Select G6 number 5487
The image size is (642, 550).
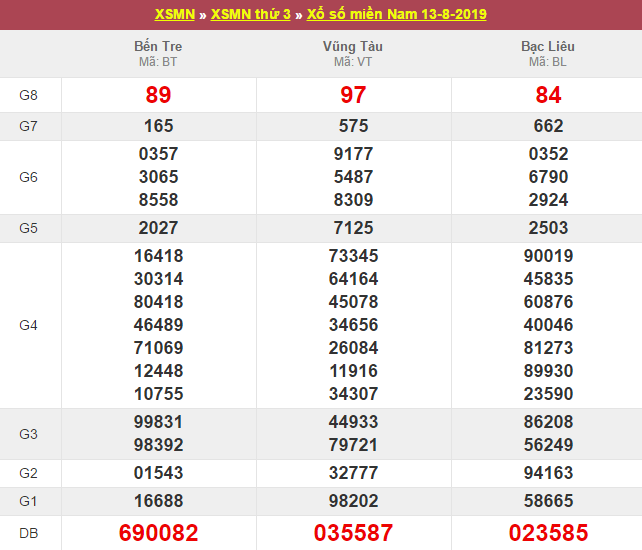click(x=353, y=177)
